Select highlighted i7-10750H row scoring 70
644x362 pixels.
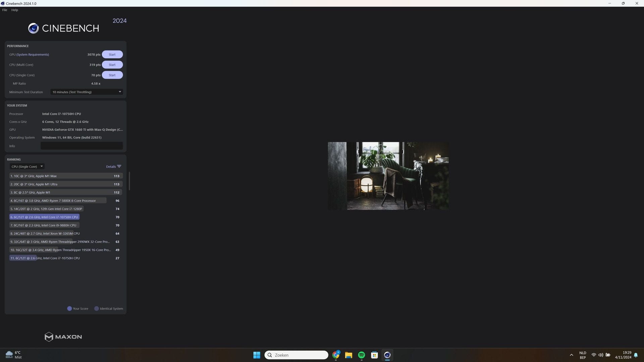click(x=66, y=217)
